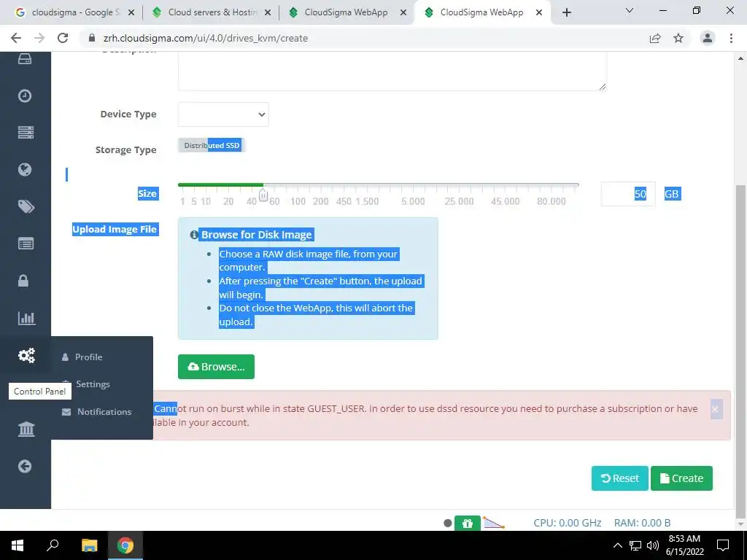Switch to the third tab, CloudSigma WebApp
The width and height of the screenshot is (747, 560).
346,12
